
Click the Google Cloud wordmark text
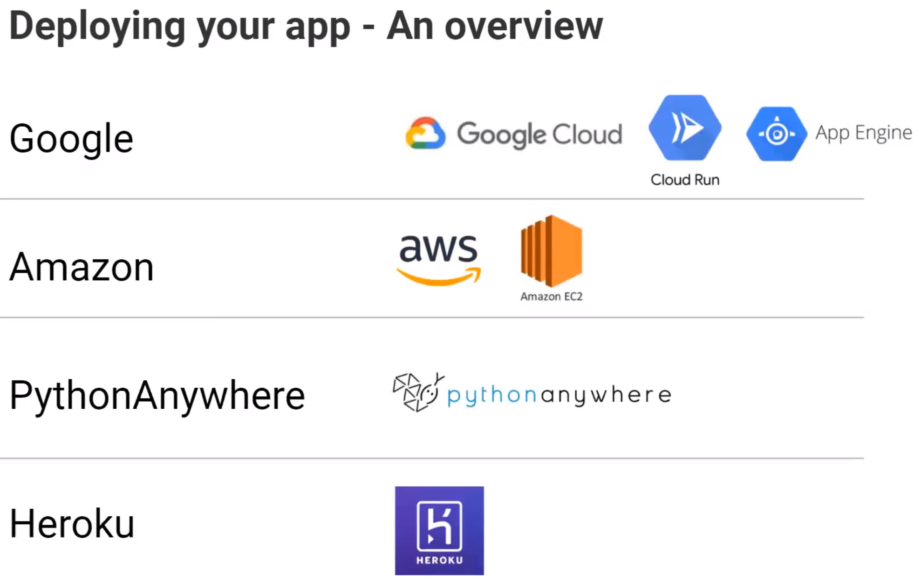(x=539, y=135)
